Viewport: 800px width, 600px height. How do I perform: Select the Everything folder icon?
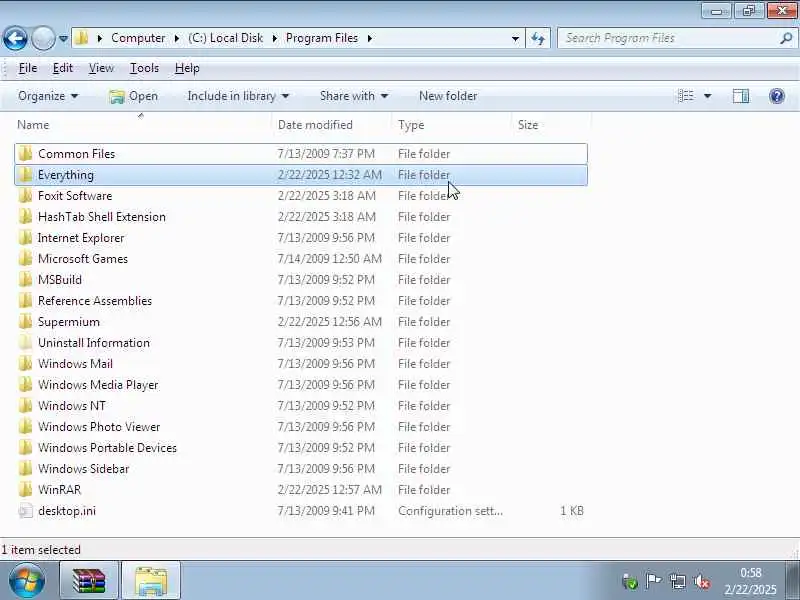[25, 174]
